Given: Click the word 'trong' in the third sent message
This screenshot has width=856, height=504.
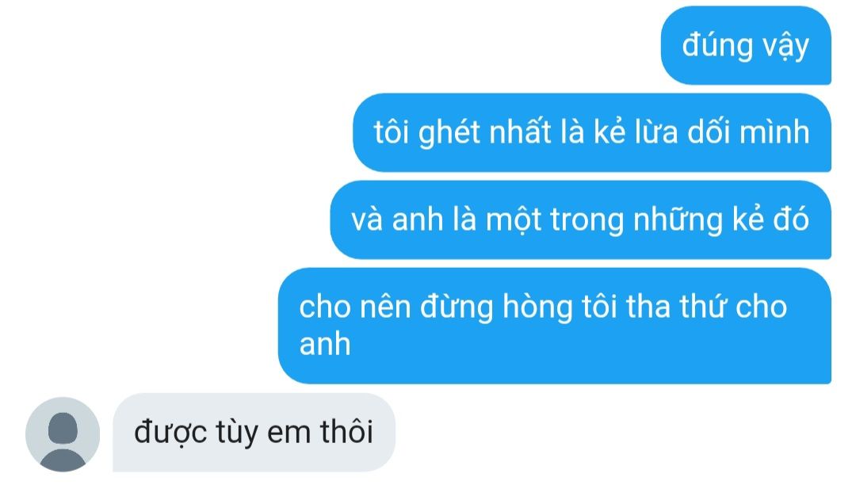Looking at the screenshot, I should [587, 220].
